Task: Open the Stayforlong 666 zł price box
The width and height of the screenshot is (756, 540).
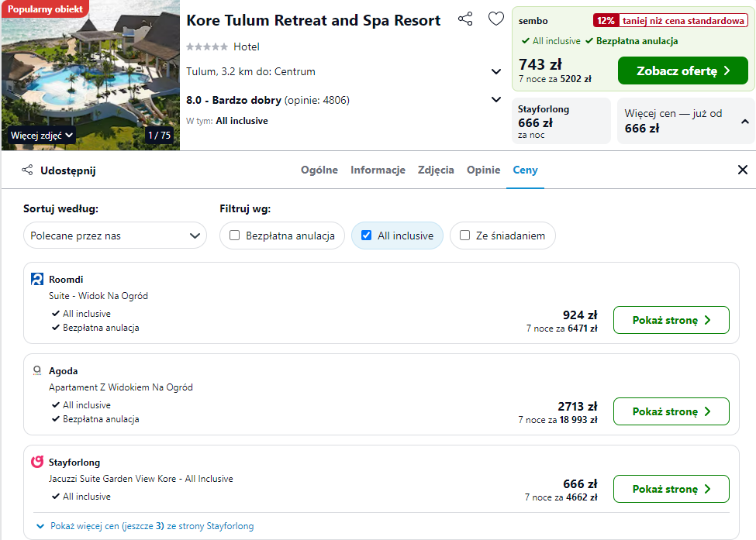Action: (x=561, y=122)
